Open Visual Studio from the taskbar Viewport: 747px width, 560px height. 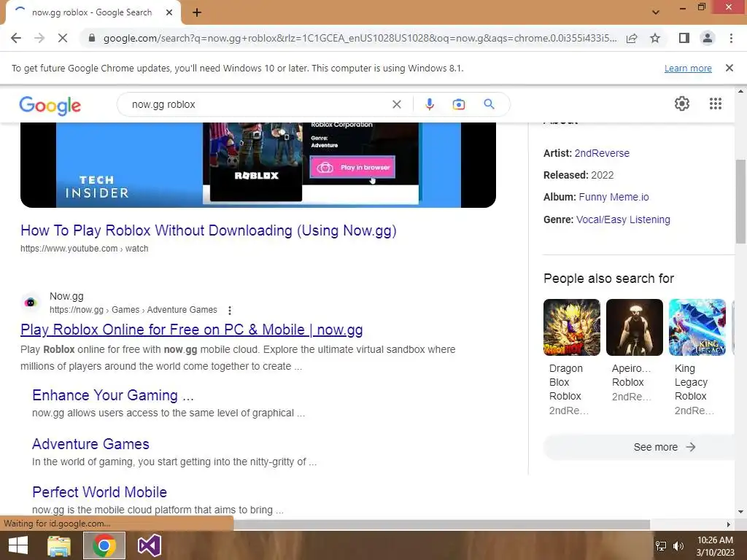pos(149,545)
